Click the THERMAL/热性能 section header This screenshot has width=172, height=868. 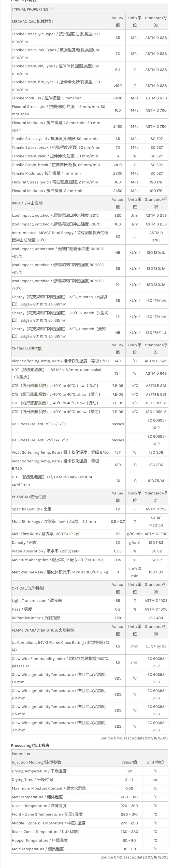tap(27, 349)
